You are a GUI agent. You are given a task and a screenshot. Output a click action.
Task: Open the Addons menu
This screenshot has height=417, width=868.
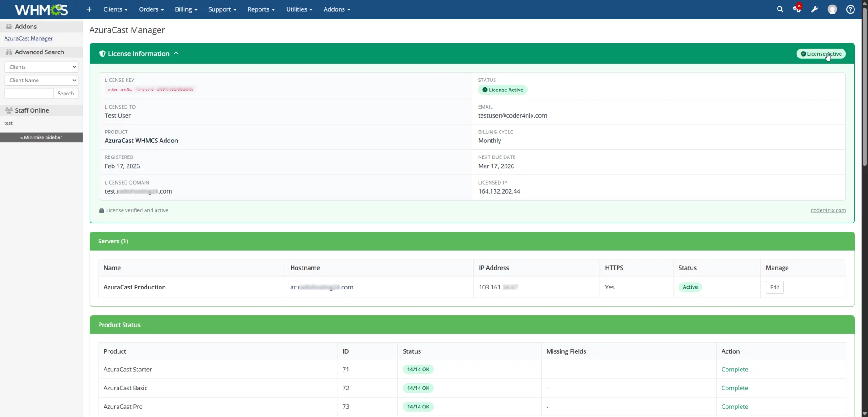click(x=337, y=9)
